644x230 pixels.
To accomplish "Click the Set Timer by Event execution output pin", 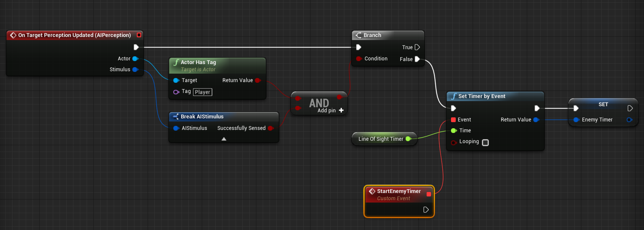I will [x=537, y=108].
